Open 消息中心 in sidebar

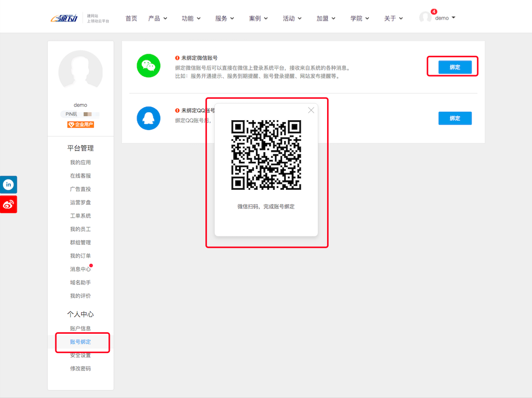pos(80,269)
